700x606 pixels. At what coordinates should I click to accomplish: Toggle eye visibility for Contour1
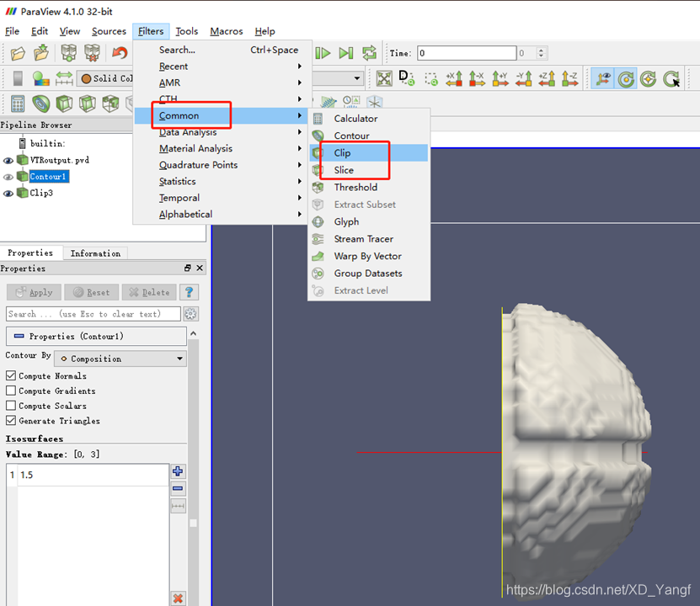[8, 177]
